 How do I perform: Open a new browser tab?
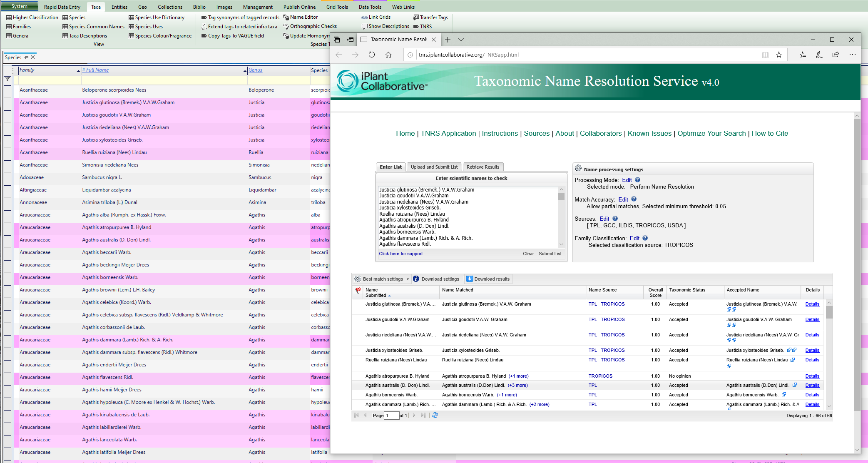coord(448,40)
